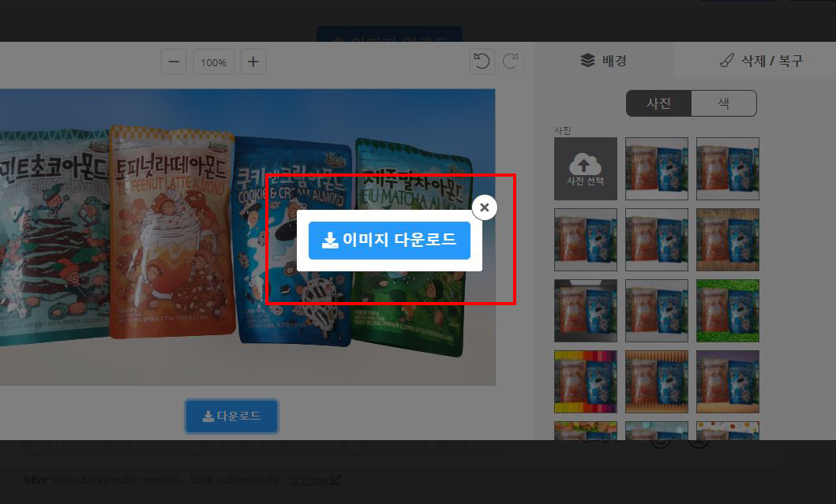The width and height of the screenshot is (836, 504).
Task: Open the Try now link
Action: click(x=314, y=480)
